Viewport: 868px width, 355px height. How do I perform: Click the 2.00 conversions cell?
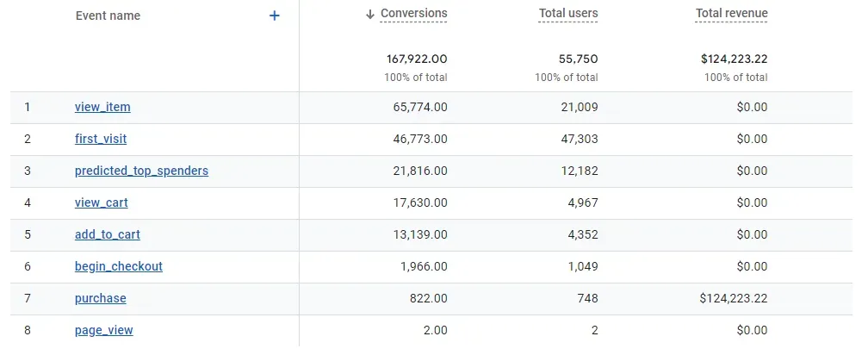click(x=435, y=331)
